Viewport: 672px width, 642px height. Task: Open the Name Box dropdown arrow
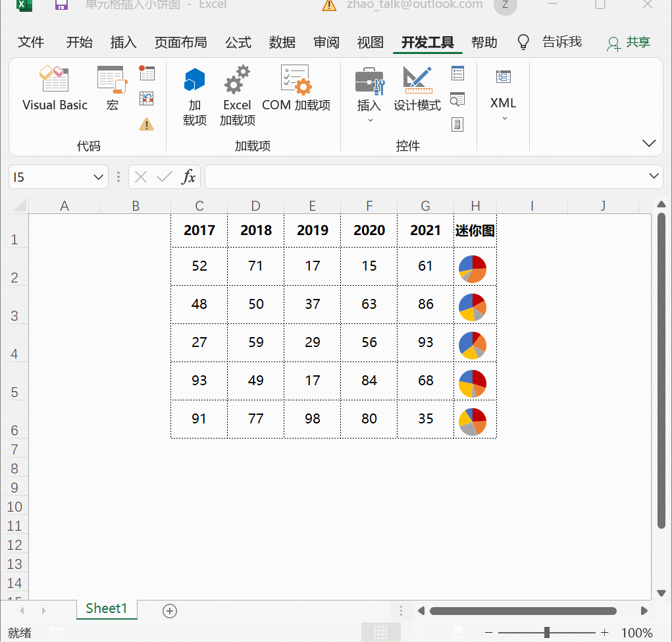tap(99, 177)
